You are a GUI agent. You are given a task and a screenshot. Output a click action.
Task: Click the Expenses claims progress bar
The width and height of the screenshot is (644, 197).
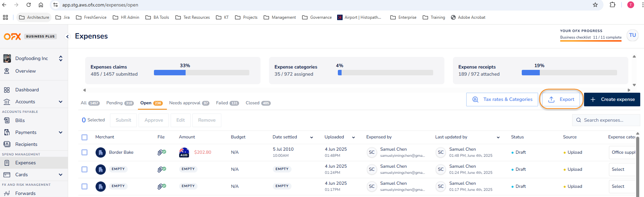click(x=201, y=73)
